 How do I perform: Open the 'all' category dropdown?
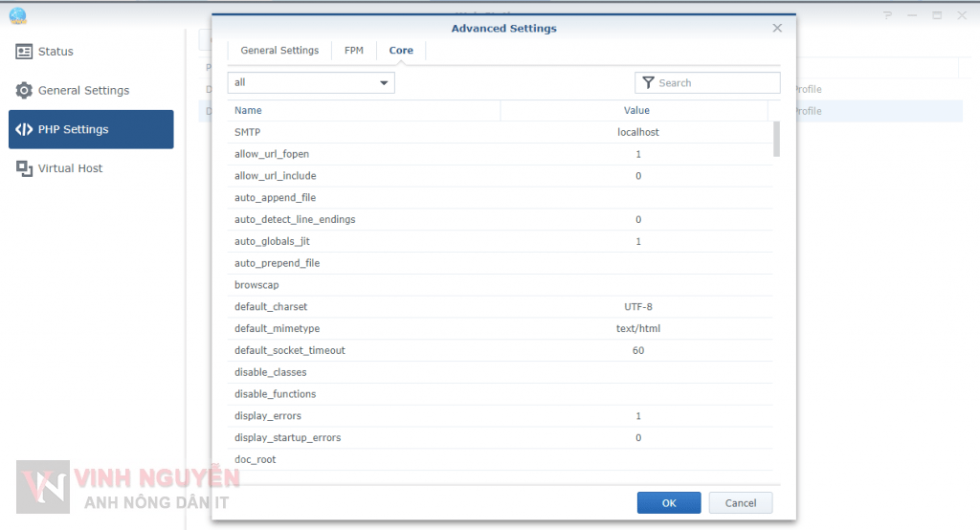pos(311,83)
